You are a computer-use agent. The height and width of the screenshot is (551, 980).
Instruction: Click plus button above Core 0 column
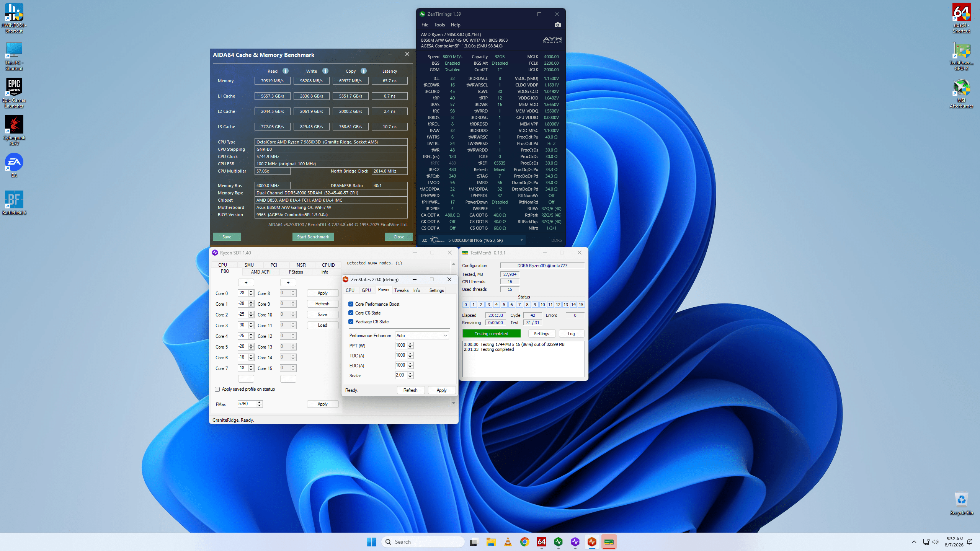pos(246,282)
